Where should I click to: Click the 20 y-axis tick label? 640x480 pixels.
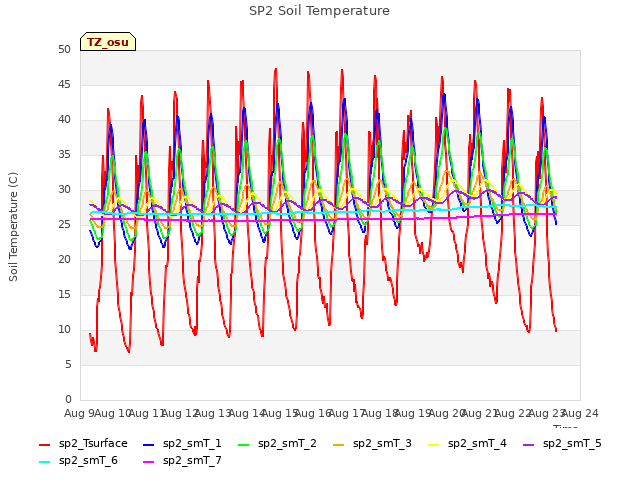(64, 260)
